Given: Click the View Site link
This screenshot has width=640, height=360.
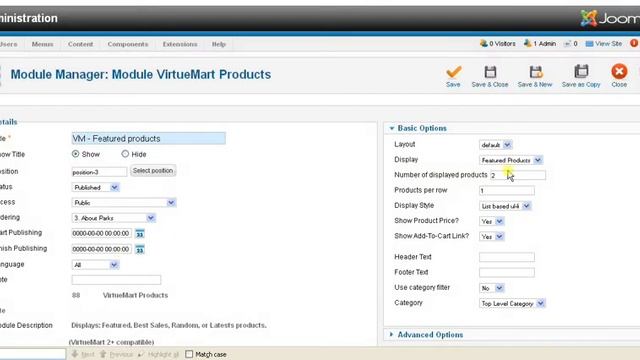Looking at the screenshot, I should coord(604,43).
